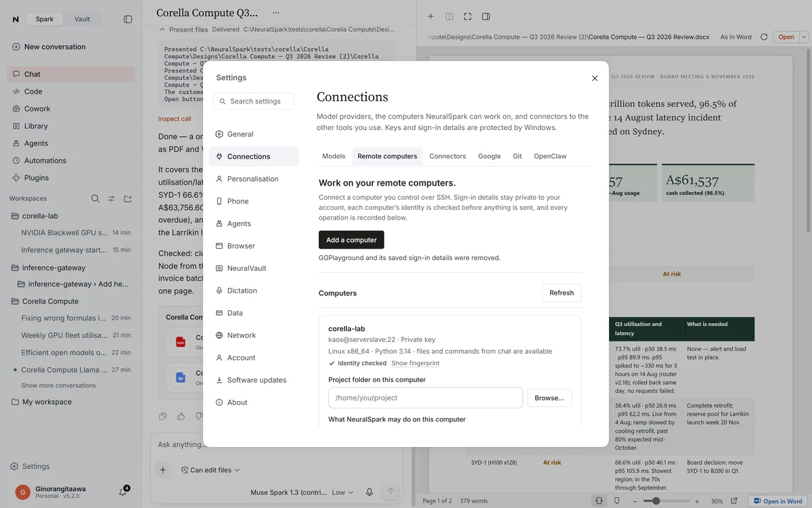Open My workspace folder
The width and height of the screenshot is (812, 508).
pyautogui.click(x=71, y=402)
